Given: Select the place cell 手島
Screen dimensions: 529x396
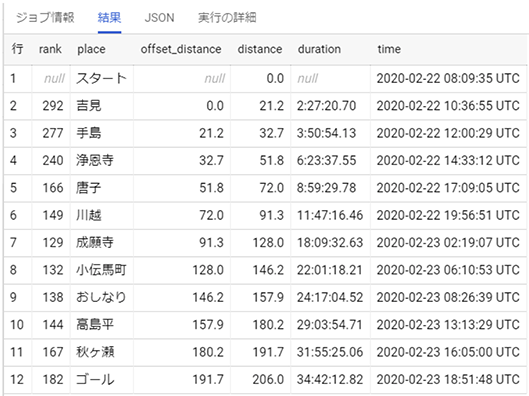Looking at the screenshot, I should (x=88, y=133).
